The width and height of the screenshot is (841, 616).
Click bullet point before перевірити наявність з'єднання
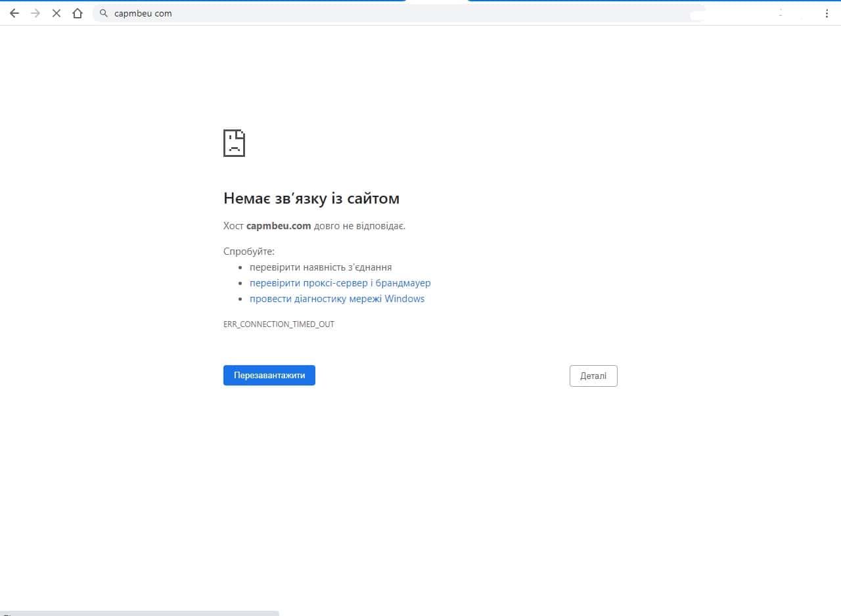coord(241,268)
